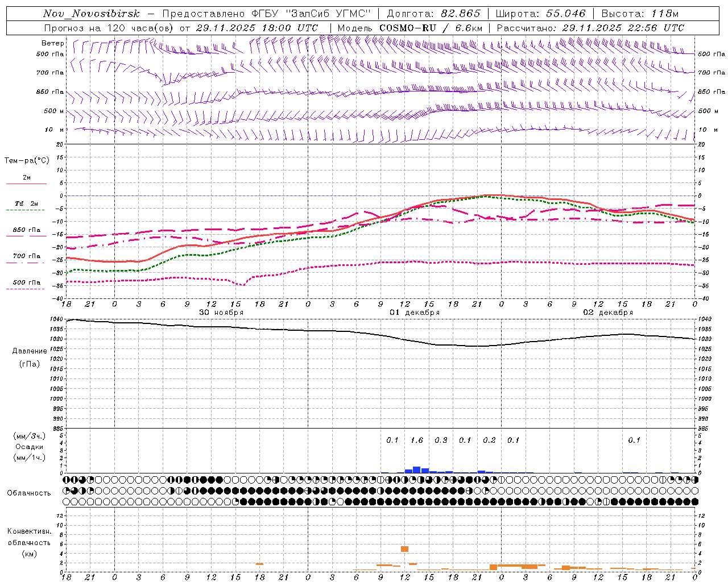Click the Nov_Novosibirsk station title

pyautogui.click(x=92, y=14)
